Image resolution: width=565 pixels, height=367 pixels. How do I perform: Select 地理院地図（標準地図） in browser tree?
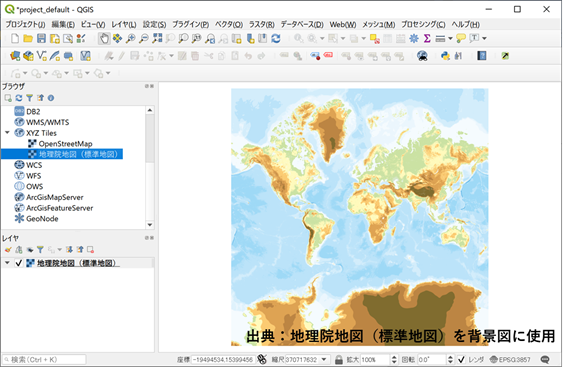pyautogui.click(x=78, y=154)
